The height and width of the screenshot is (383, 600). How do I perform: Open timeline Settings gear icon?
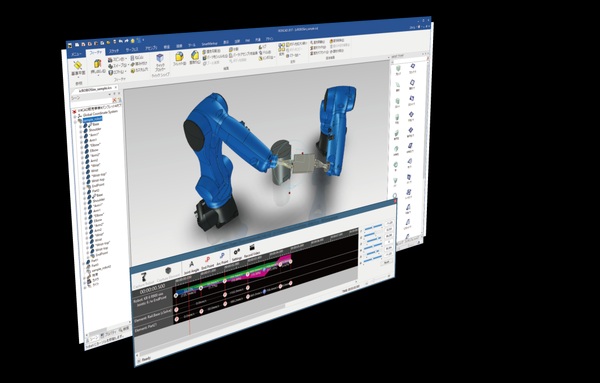point(237,254)
